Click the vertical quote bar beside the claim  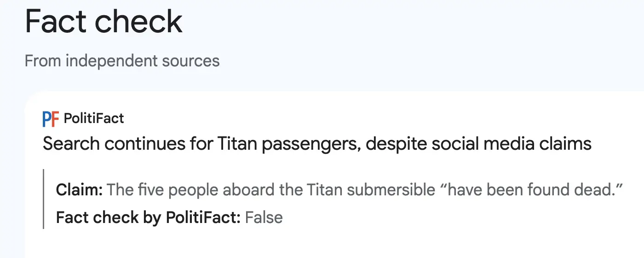44,199
